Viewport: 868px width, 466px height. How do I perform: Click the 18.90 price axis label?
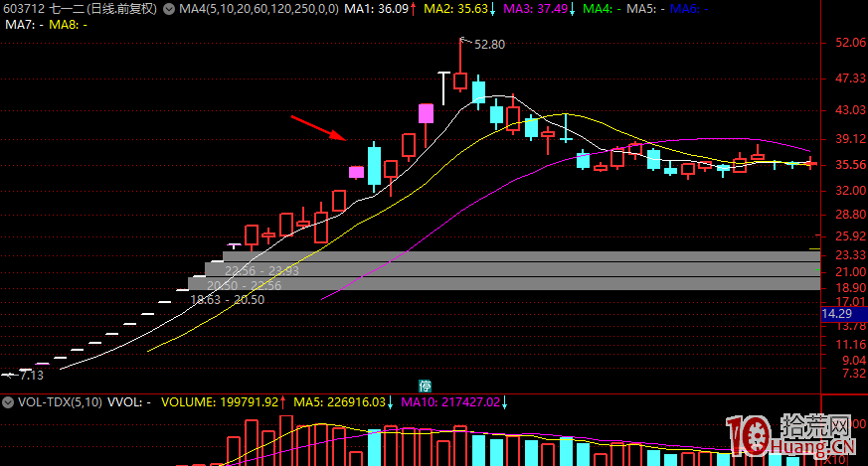click(x=850, y=288)
